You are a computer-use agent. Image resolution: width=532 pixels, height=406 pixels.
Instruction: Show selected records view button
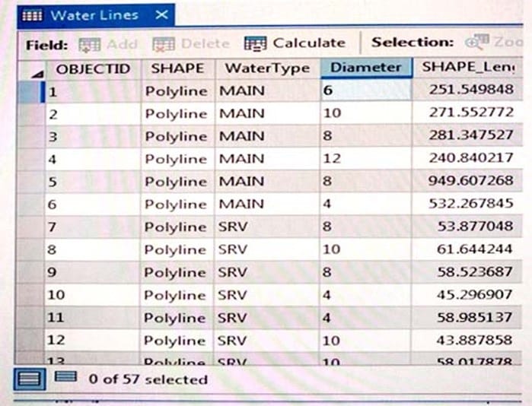(65, 376)
